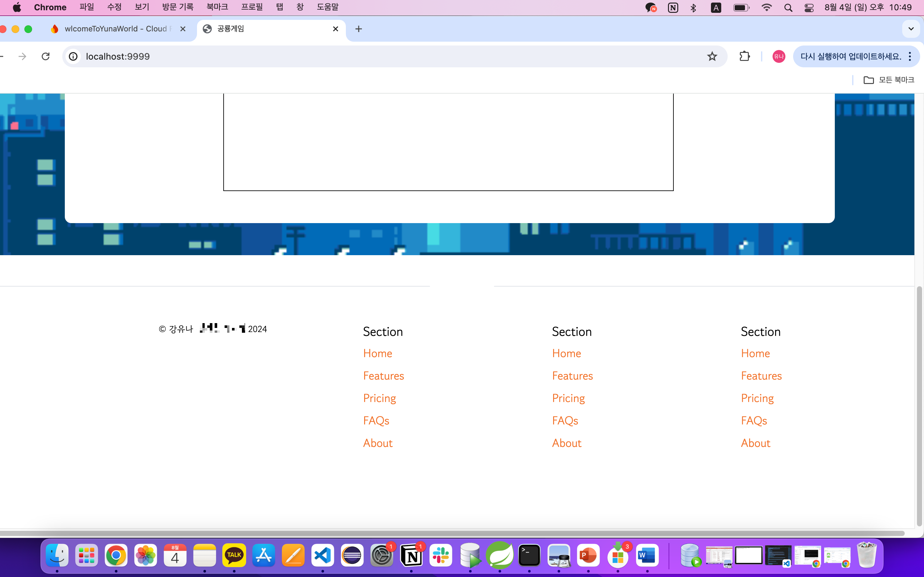Open the Chrome extensions puzzle icon

[x=744, y=56]
